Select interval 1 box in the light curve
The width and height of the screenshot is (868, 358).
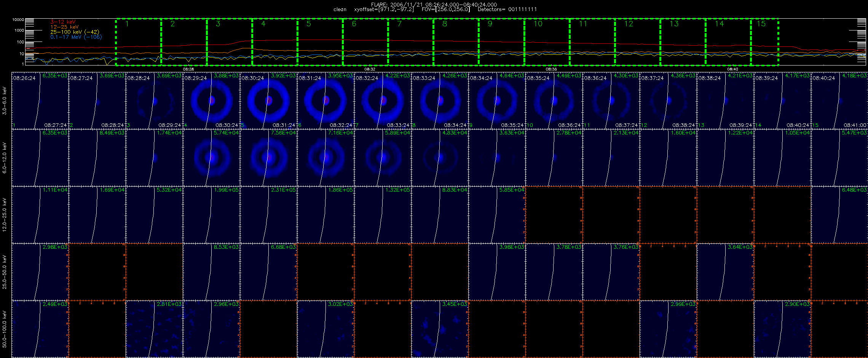click(x=139, y=42)
